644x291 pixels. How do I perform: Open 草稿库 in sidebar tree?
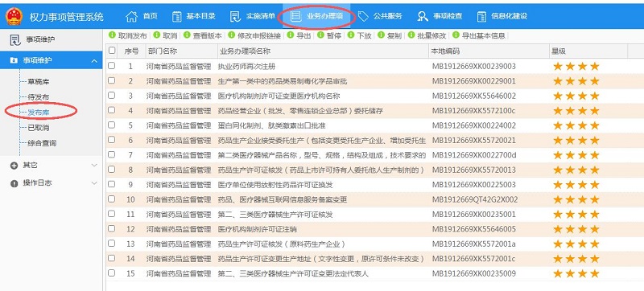(x=39, y=82)
